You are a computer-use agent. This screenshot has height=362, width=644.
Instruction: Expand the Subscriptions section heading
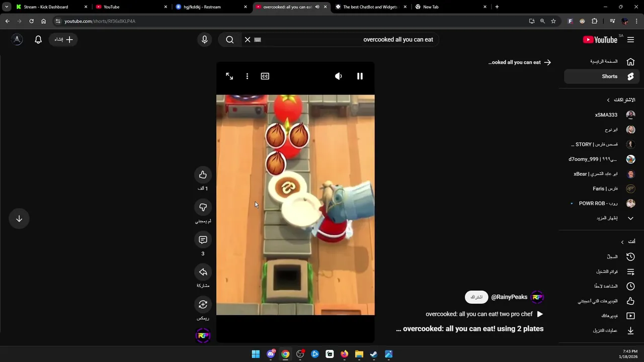tap(621, 100)
